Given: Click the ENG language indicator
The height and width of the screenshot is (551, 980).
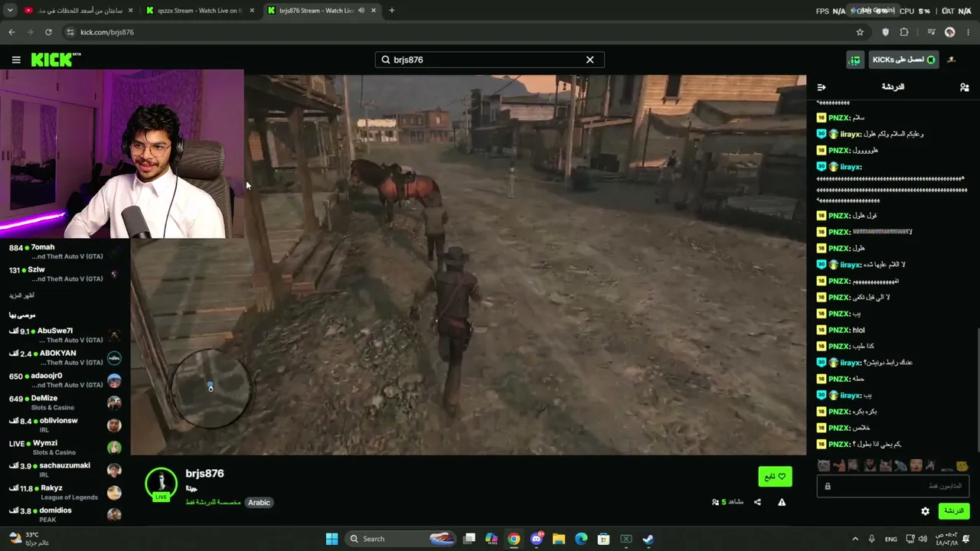Looking at the screenshot, I should coord(891,539).
